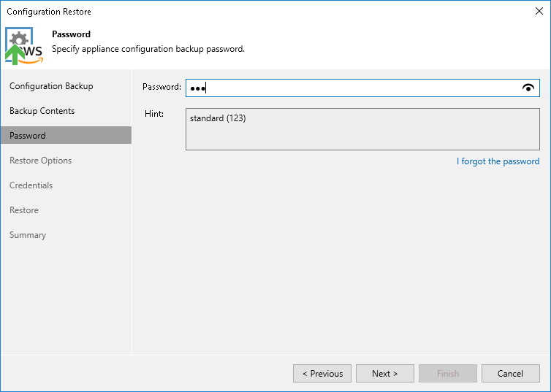Switch to the Backup Contents step
Viewport: 551px width, 392px height.
pos(42,111)
